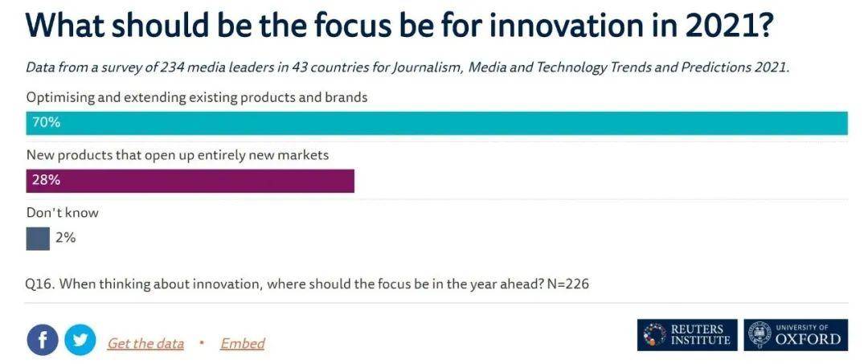Viewport: 868px width, 364px height.
Task: Click the 'Optimising and extending existing products' label
Action: coord(197,98)
